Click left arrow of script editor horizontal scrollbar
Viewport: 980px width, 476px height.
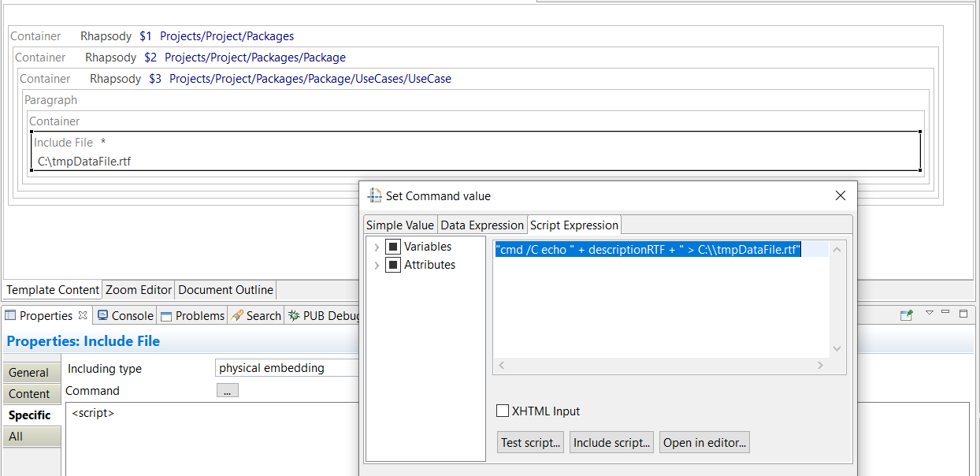point(502,366)
